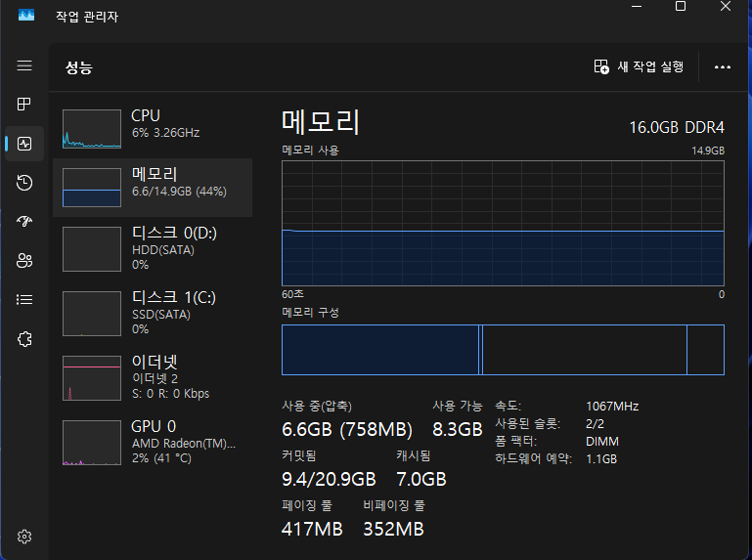Click the DIMM form factor value

point(601,442)
